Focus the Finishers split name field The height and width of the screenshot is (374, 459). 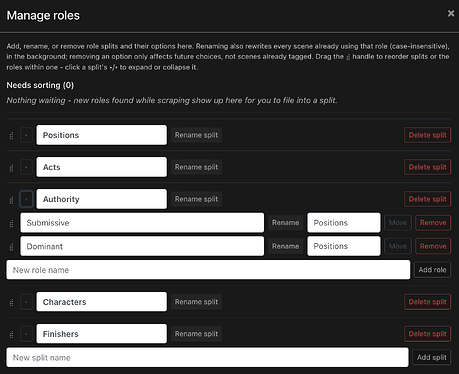[x=102, y=334]
